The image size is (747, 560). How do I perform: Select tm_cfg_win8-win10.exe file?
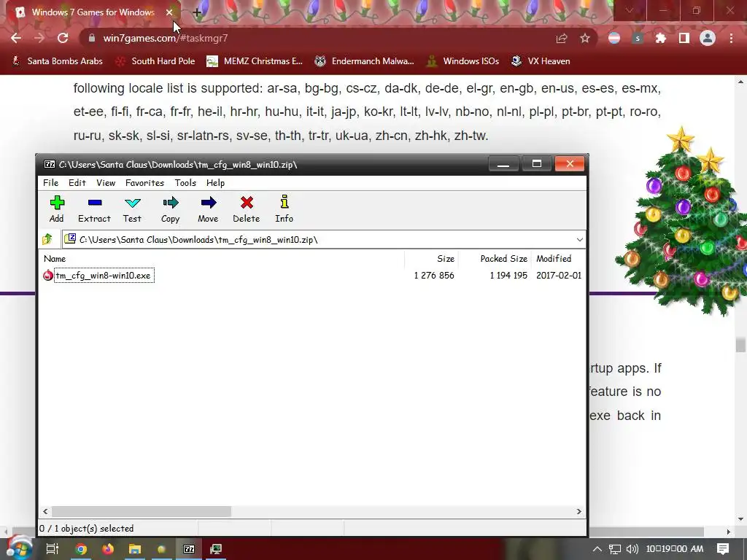pyautogui.click(x=104, y=275)
